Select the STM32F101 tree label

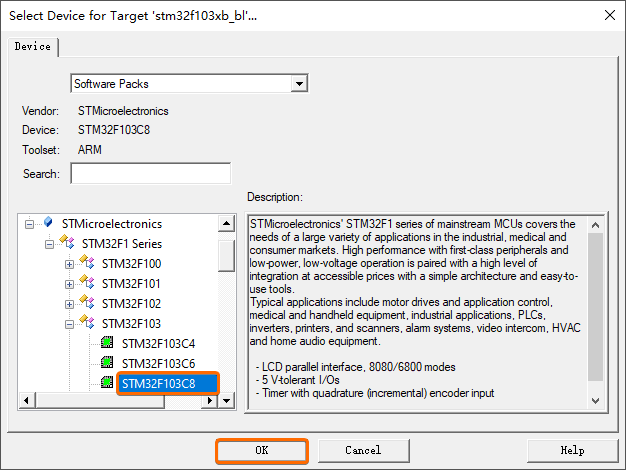[x=131, y=284]
